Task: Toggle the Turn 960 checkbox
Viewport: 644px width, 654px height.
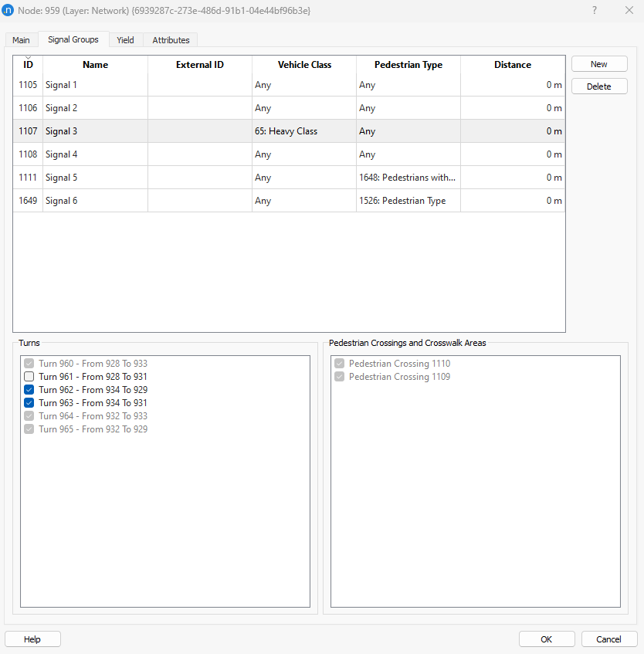Action: click(29, 363)
